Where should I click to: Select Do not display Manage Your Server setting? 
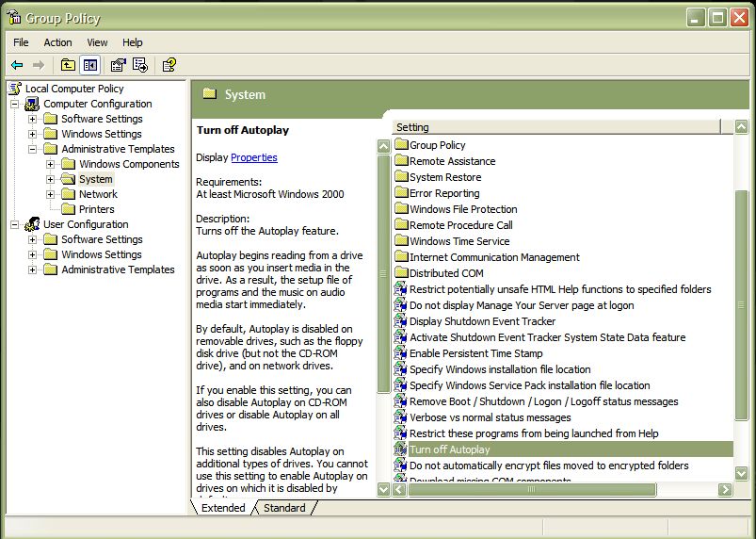(514, 305)
